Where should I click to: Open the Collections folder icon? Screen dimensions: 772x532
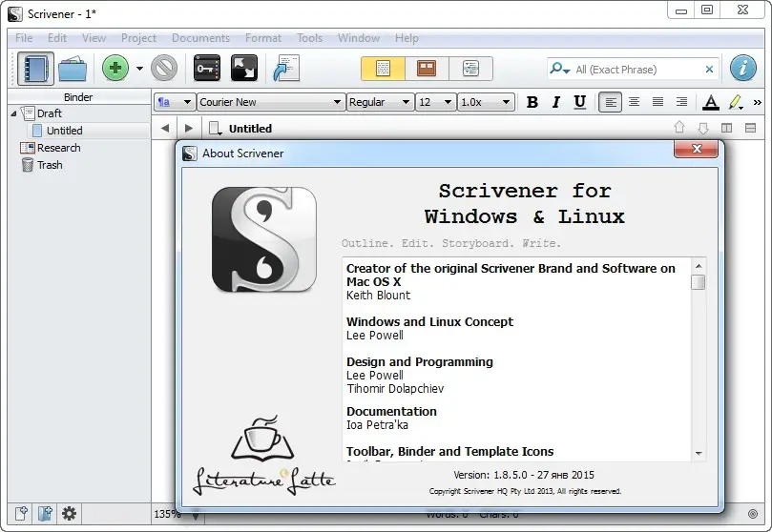click(x=73, y=69)
